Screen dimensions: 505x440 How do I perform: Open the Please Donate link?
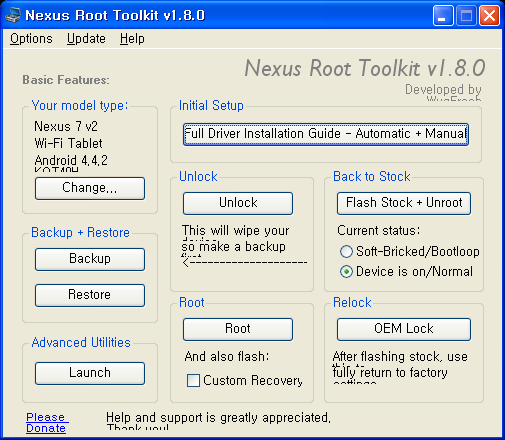(x=46, y=423)
